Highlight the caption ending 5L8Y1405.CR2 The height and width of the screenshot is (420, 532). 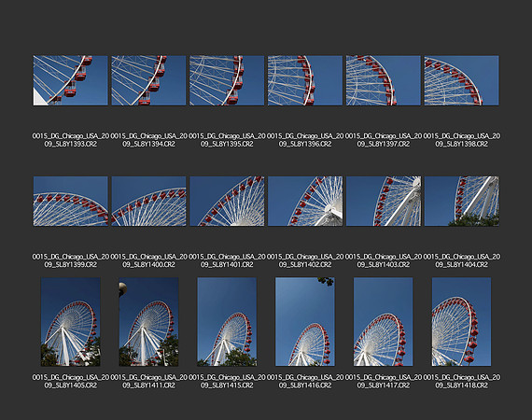(x=71, y=381)
